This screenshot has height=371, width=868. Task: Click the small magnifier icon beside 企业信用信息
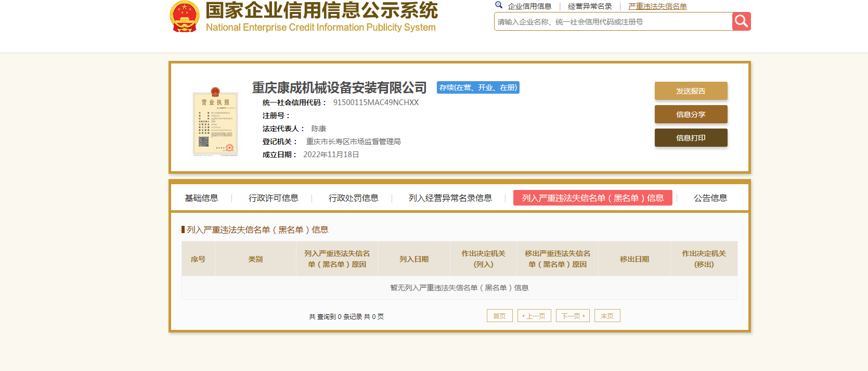point(499,5)
